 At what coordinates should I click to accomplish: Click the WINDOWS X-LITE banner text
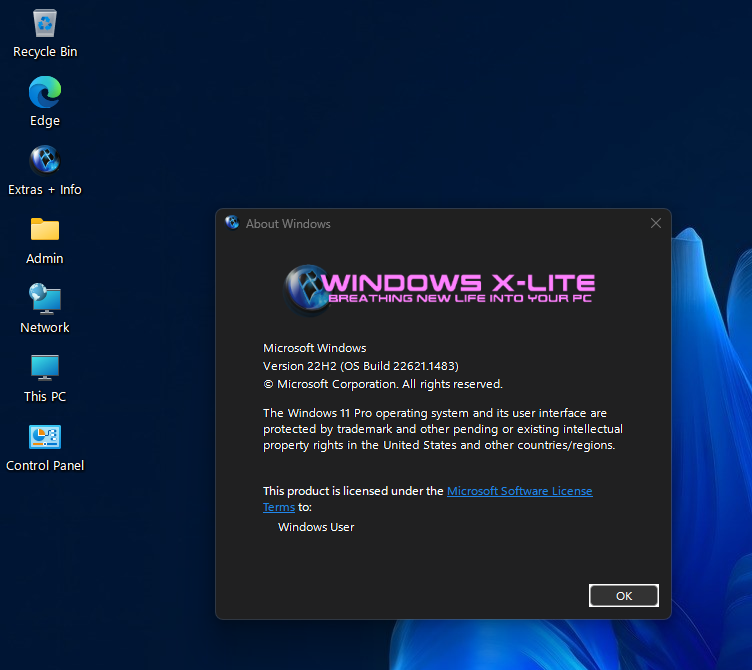coord(460,279)
